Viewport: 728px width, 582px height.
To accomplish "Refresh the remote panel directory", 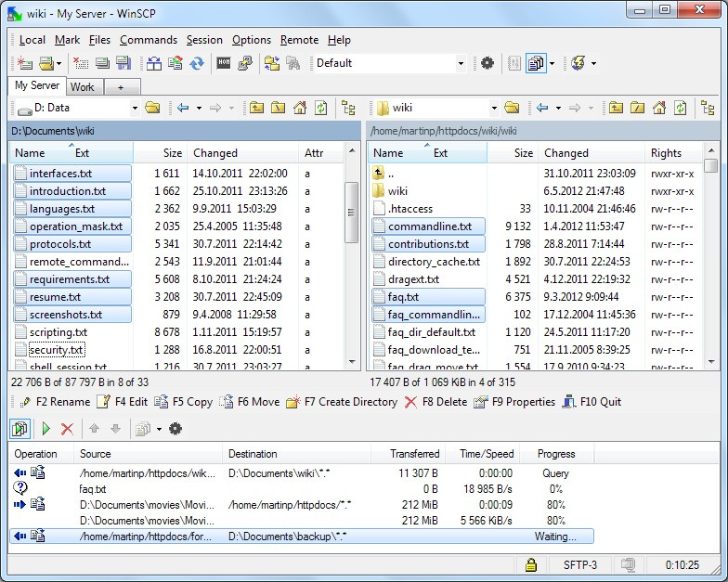I will coord(681,108).
